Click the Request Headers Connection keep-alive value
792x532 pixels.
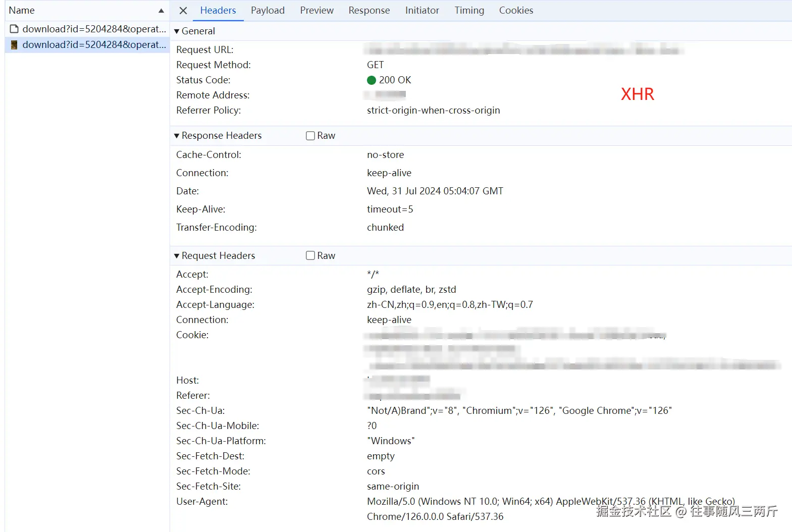389,320
